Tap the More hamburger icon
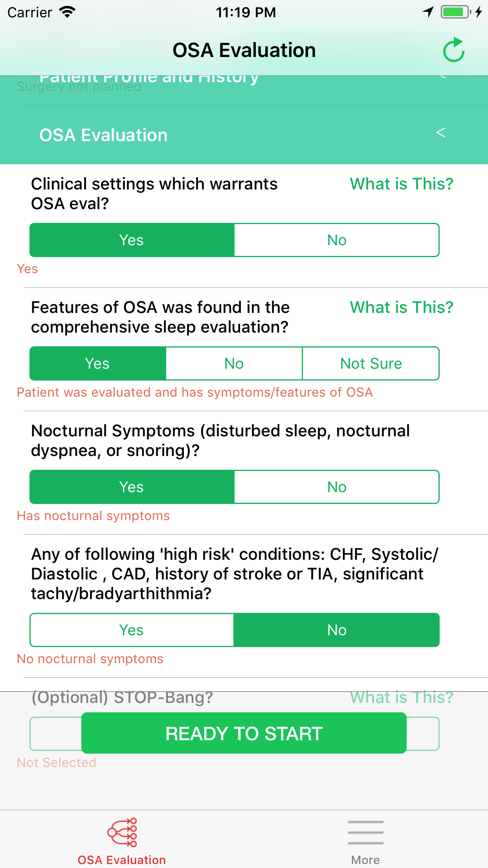This screenshot has width=488, height=868. click(x=365, y=833)
